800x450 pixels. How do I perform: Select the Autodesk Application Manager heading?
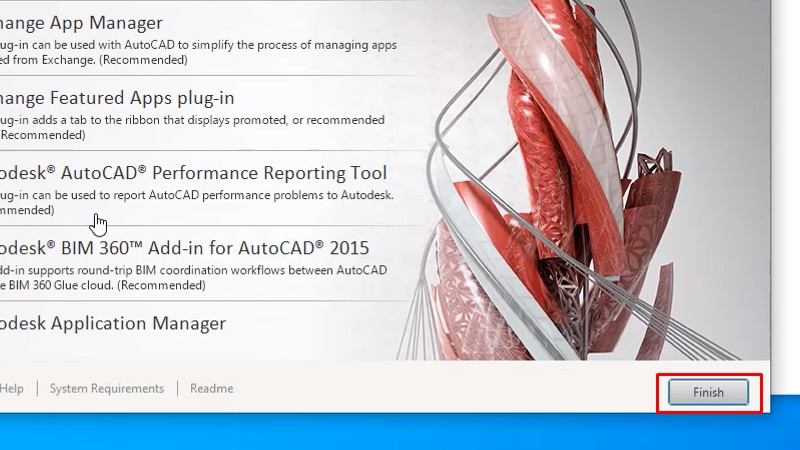tap(113, 323)
